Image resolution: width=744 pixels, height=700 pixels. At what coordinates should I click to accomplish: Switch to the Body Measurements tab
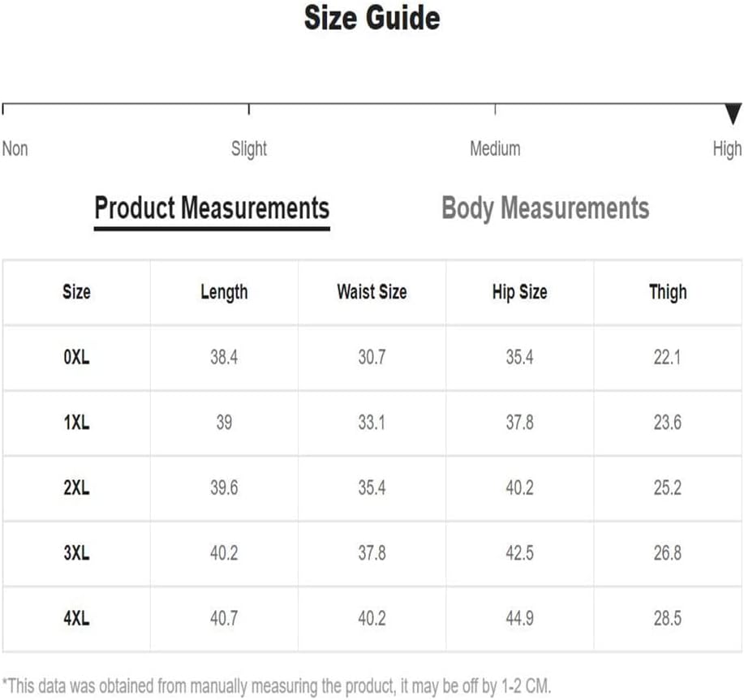(x=545, y=208)
